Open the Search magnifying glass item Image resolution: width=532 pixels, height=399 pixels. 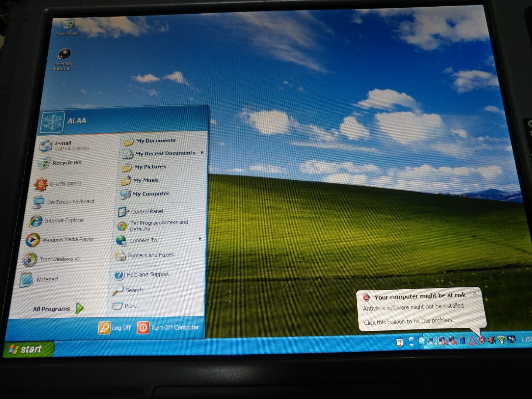[127, 290]
